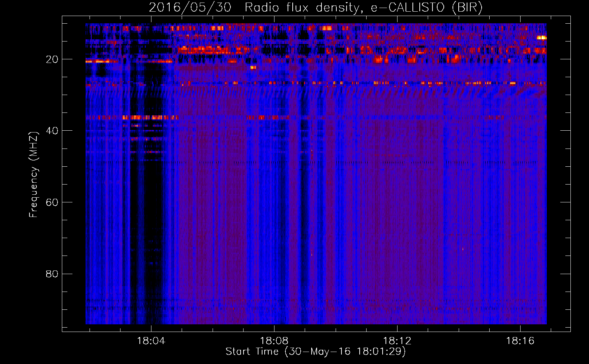
Task: Click the "20" frequency tick label
Action: (52, 59)
